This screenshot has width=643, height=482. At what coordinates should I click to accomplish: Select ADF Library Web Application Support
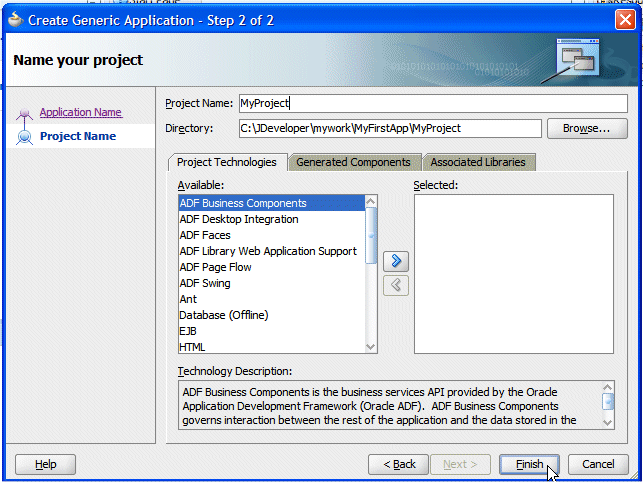[271, 251]
